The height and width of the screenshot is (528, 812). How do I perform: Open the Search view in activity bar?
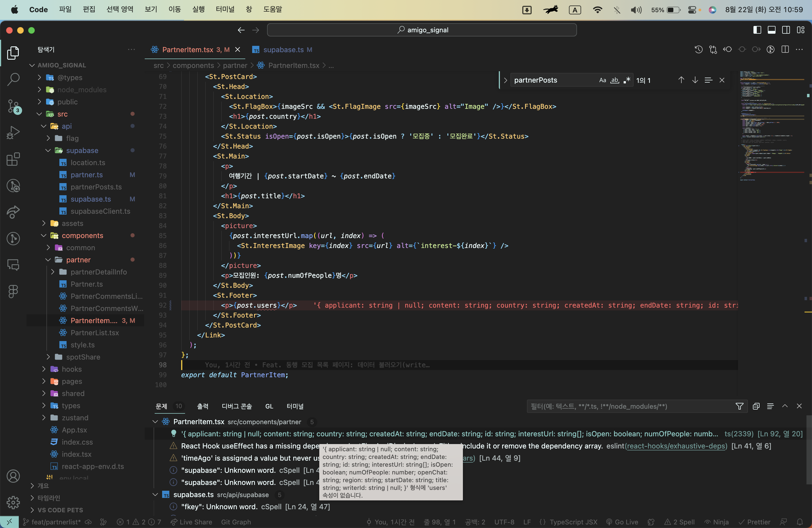pyautogui.click(x=13, y=79)
